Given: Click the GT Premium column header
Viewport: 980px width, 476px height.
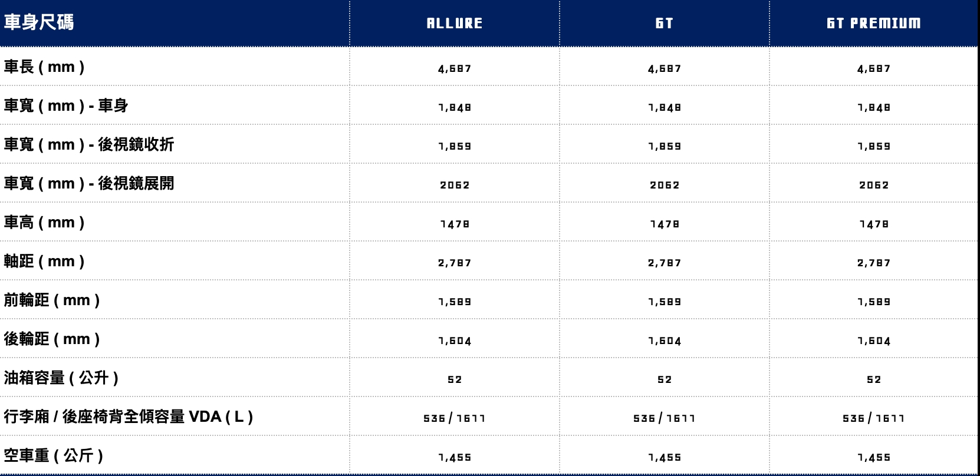Looking at the screenshot, I should (x=874, y=23).
